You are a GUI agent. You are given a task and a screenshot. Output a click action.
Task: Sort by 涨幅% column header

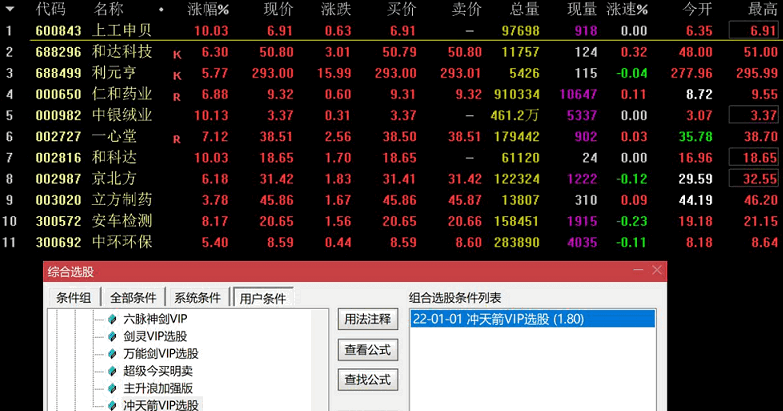(208, 9)
